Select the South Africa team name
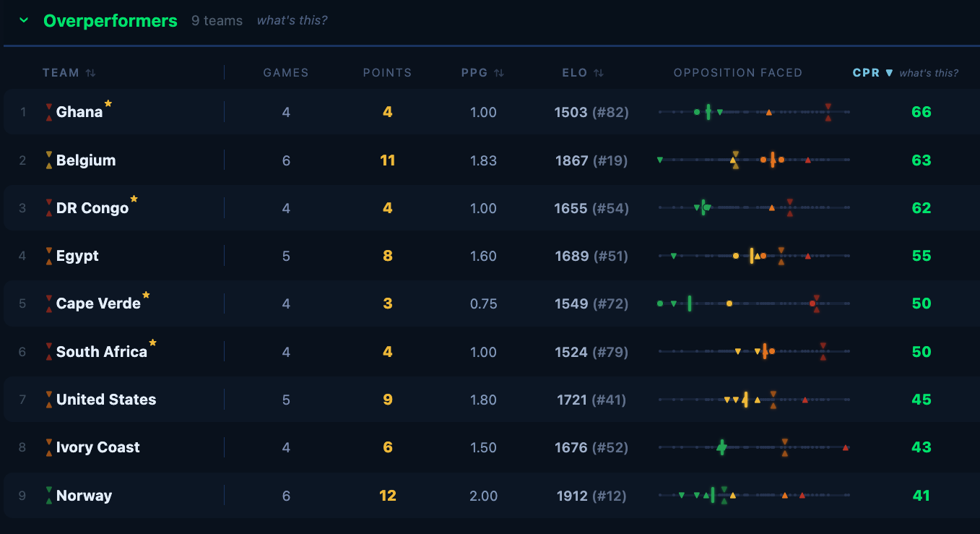980x534 pixels. [x=102, y=352]
